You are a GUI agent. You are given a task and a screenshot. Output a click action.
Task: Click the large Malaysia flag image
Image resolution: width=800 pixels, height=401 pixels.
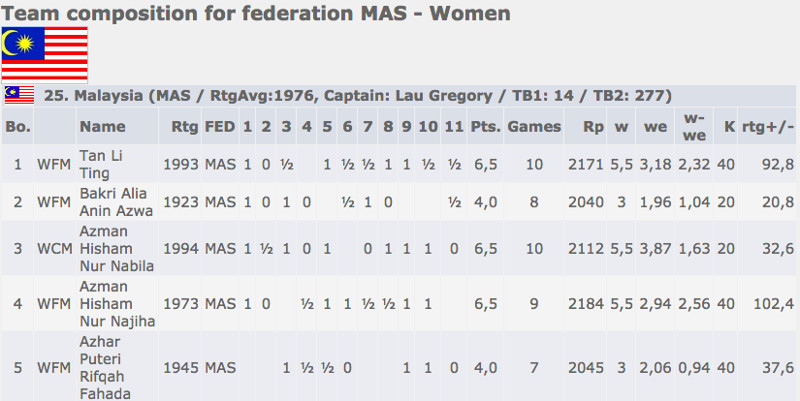[44, 53]
